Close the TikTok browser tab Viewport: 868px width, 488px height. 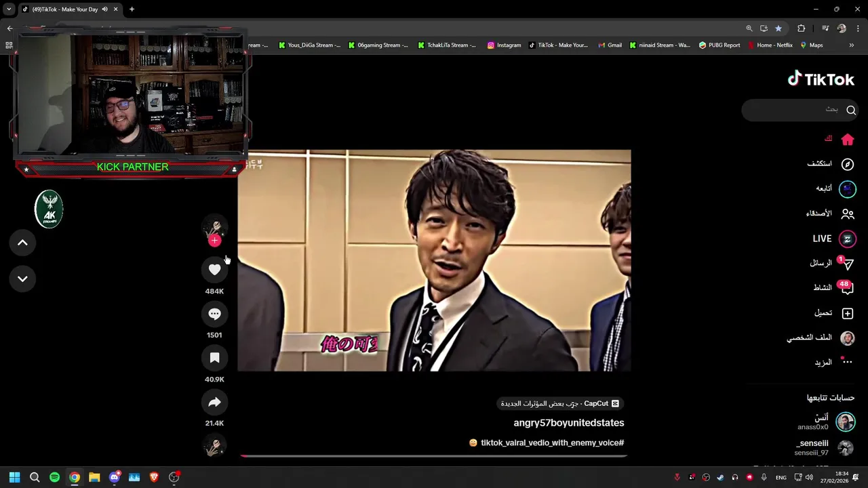115,9
